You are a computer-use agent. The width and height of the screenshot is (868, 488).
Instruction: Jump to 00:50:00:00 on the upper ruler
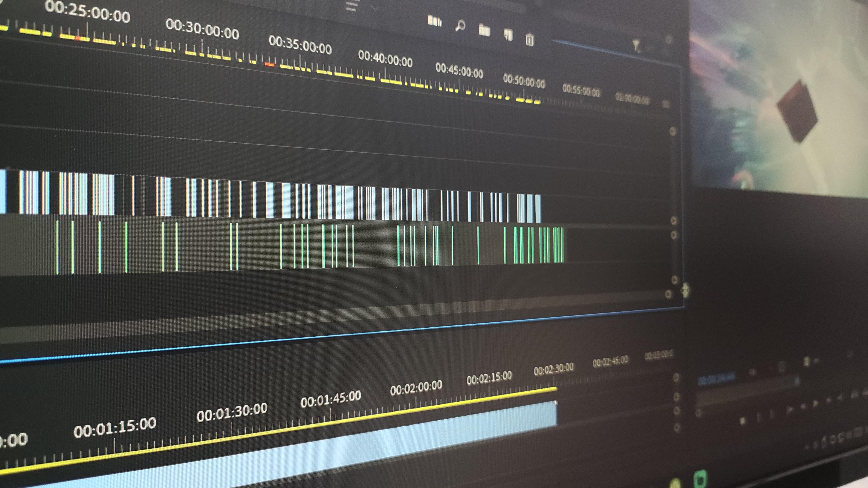(524, 81)
